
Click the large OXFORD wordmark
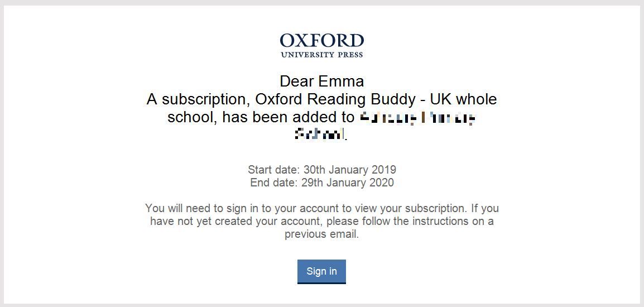click(322, 41)
